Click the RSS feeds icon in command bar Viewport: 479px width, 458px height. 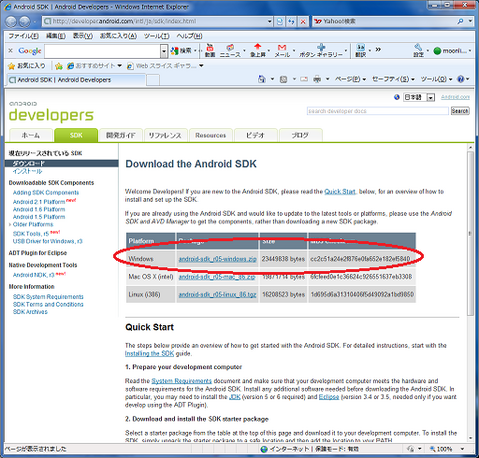click(283, 79)
